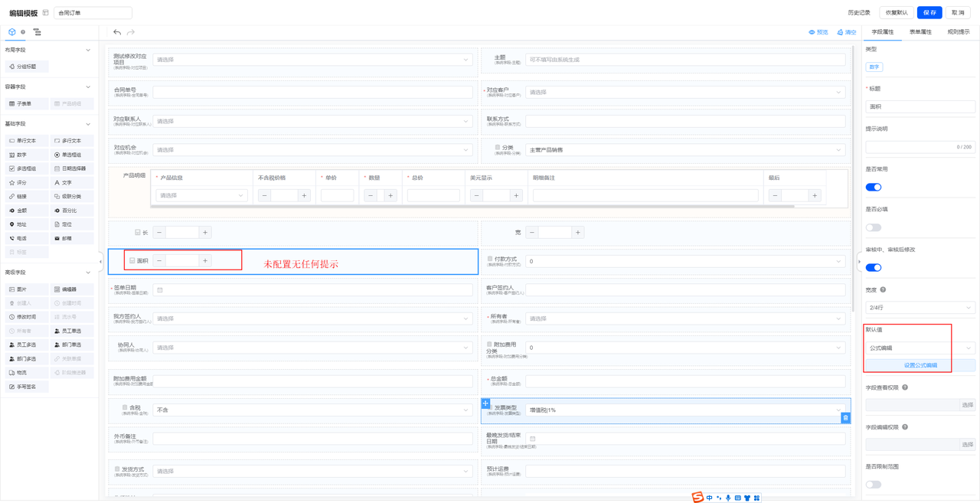980x503 pixels.
Task: Click the redo arrow icon
Action: tap(131, 32)
